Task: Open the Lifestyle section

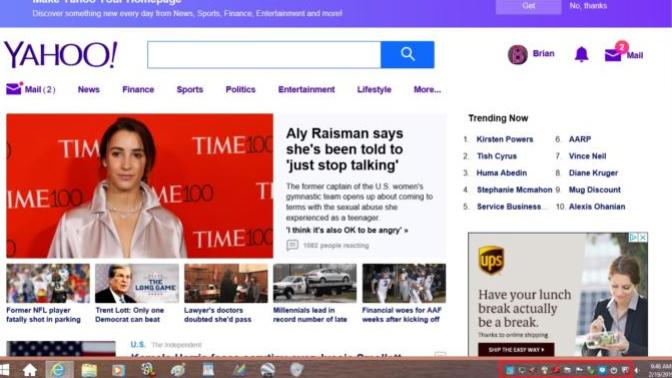Action: (x=374, y=89)
